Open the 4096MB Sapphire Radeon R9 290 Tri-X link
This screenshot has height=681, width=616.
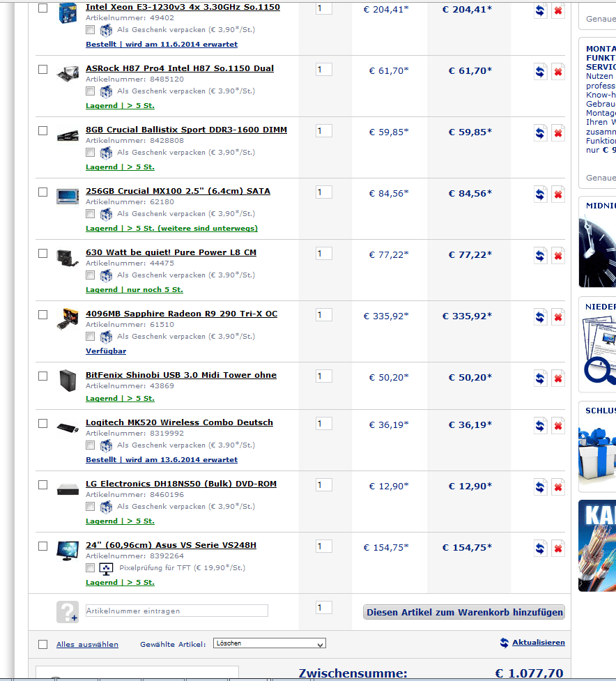pos(181,314)
